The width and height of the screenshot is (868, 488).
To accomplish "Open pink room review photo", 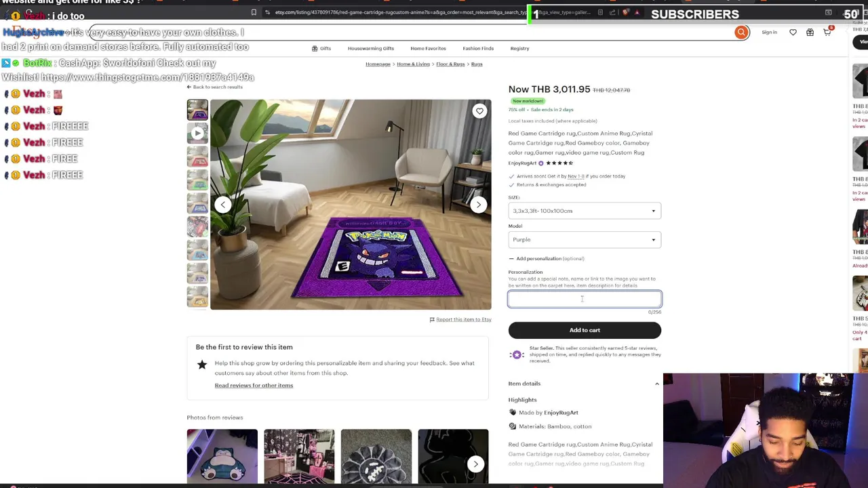I will pos(299,456).
